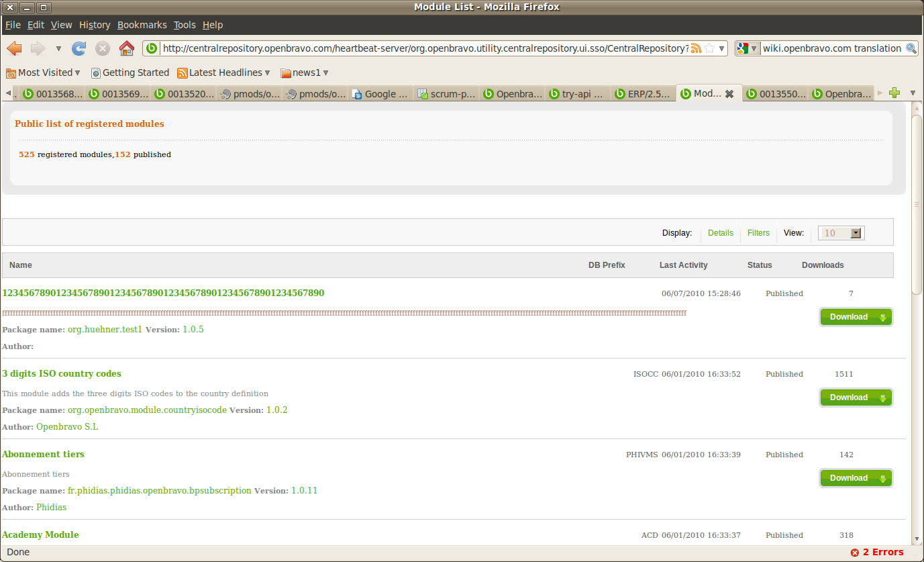
Task: Click the search magnifier icon
Action: click(x=911, y=48)
